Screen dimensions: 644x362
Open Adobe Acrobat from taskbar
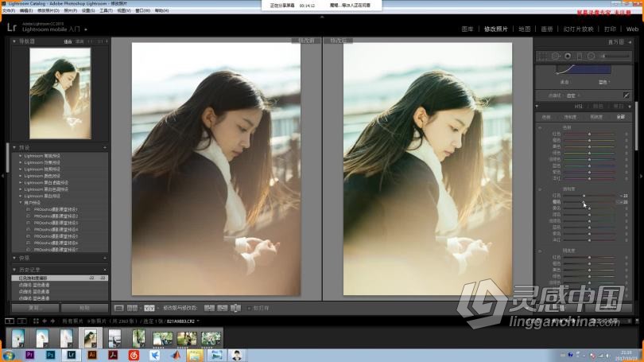(x=113, y=355)
